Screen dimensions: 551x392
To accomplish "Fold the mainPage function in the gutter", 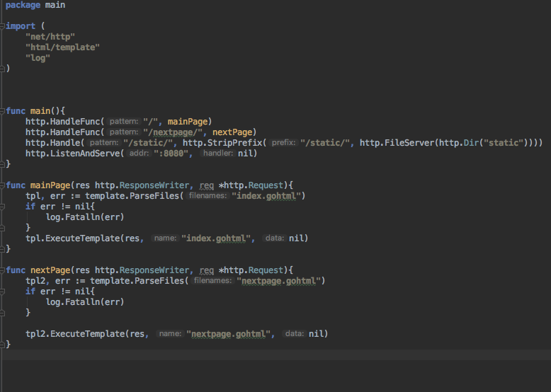I will [x=1, y=185].
